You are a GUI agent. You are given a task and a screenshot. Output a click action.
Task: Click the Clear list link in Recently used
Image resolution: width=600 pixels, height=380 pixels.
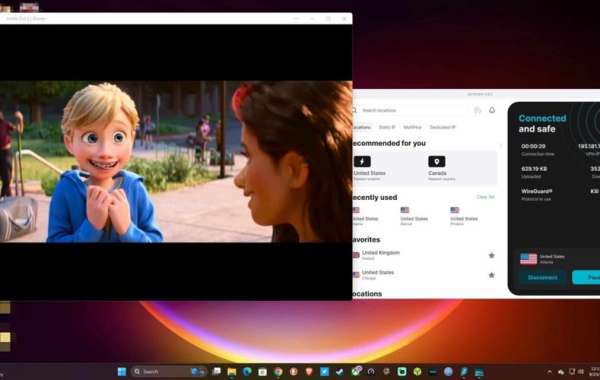coord(486,197)
